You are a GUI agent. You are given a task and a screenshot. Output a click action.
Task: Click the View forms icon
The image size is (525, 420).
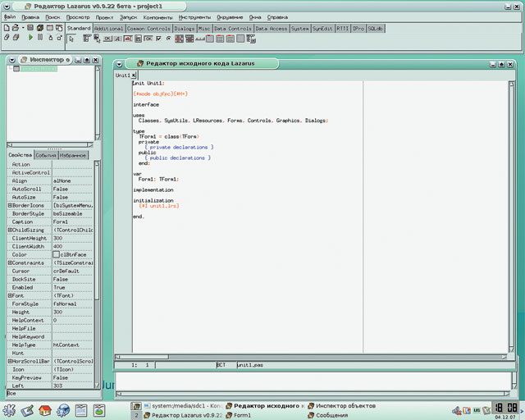pyautogui.click(x=16, y=37)
